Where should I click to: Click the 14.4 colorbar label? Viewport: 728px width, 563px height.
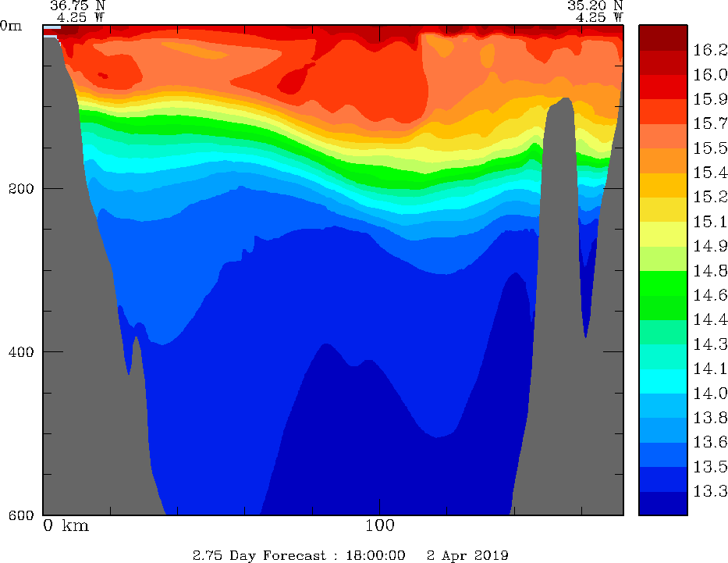[710, 320]
